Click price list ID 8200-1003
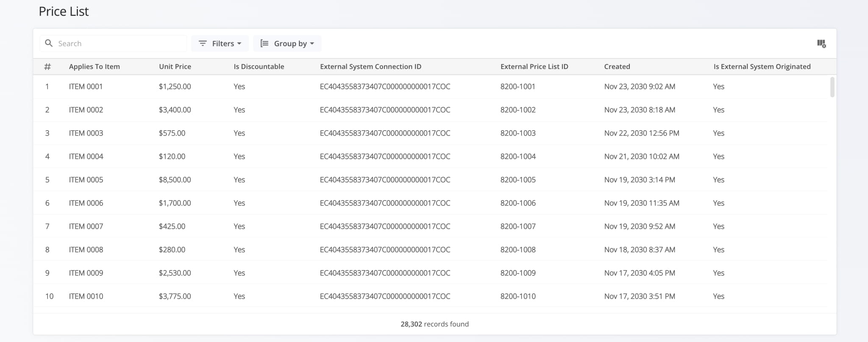The image size is (868, 342). tap(518, 133)
